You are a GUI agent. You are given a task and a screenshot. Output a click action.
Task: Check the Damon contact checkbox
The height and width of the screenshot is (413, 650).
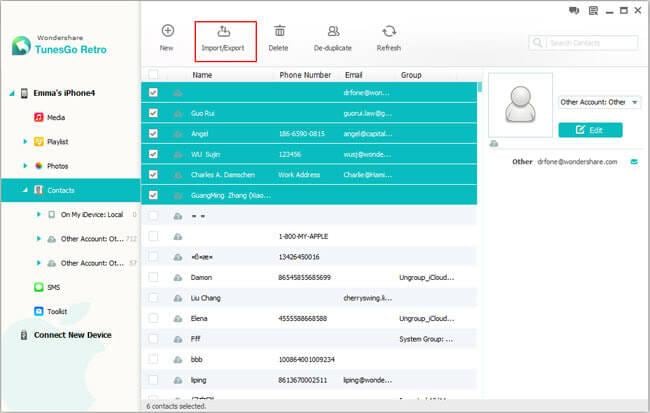153,277
